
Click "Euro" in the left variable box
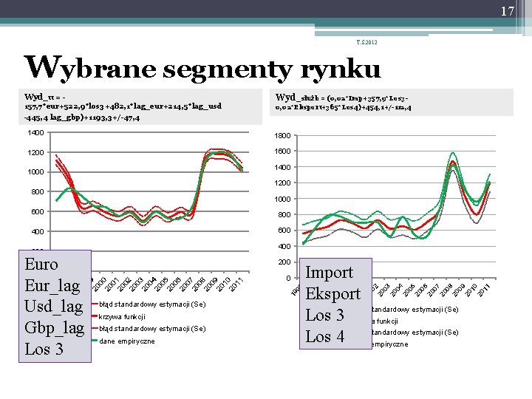[x=41, y=264]
